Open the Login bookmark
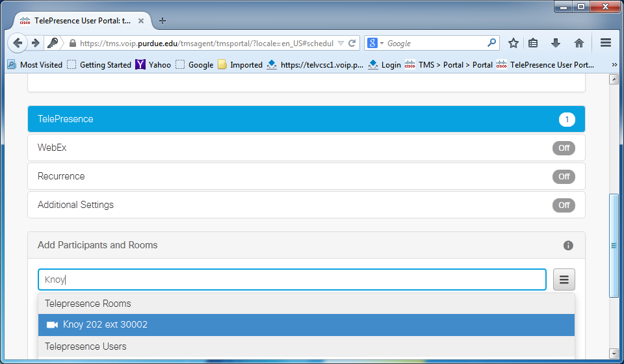Screen dimensions: 624x364 385,64
